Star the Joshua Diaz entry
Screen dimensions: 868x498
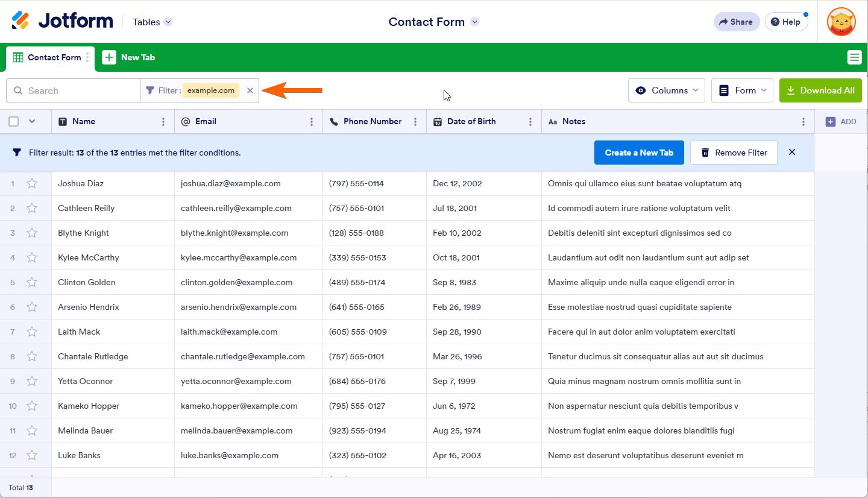pyautogui.click(x=32, y=183)
